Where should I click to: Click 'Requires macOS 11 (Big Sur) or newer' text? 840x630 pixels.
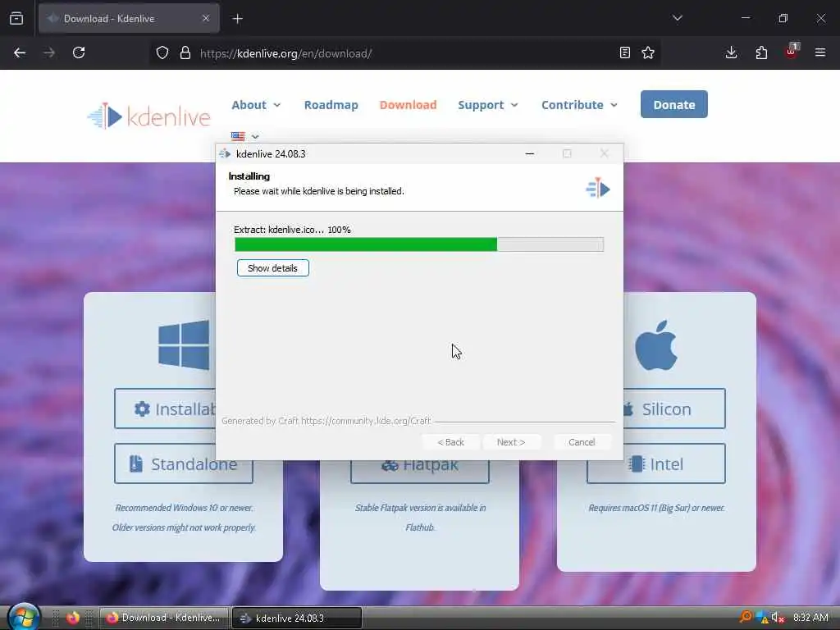tap(656, 508)
